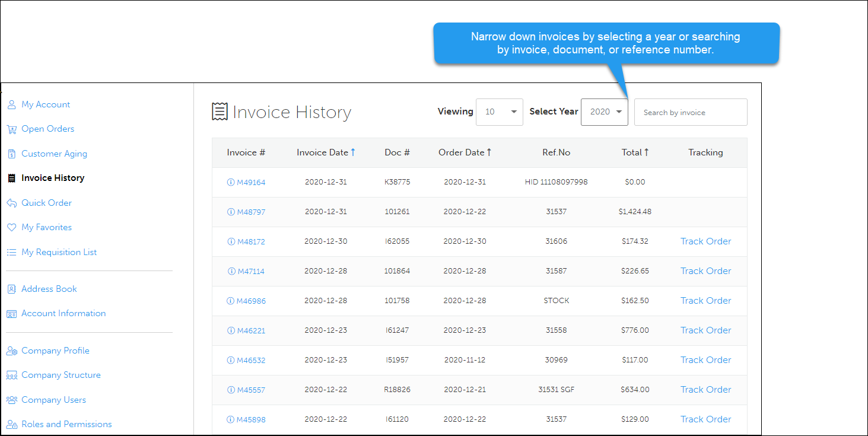The width and height of the screenshot is (868, 436).
Task: Track Order for invoice M45557
Action: pos(705,390)
